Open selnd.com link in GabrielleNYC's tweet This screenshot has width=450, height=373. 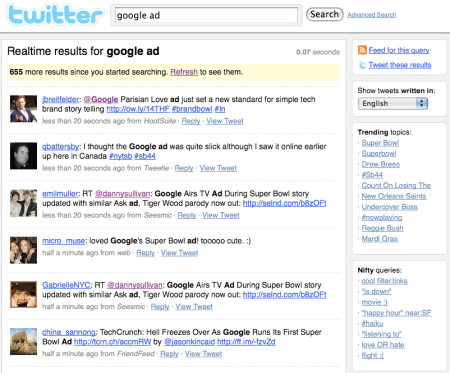(285, 295)
